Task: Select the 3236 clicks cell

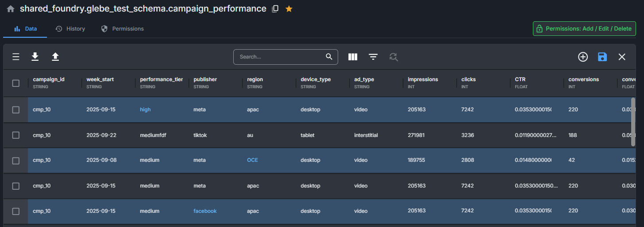Action: pos(483,135)
